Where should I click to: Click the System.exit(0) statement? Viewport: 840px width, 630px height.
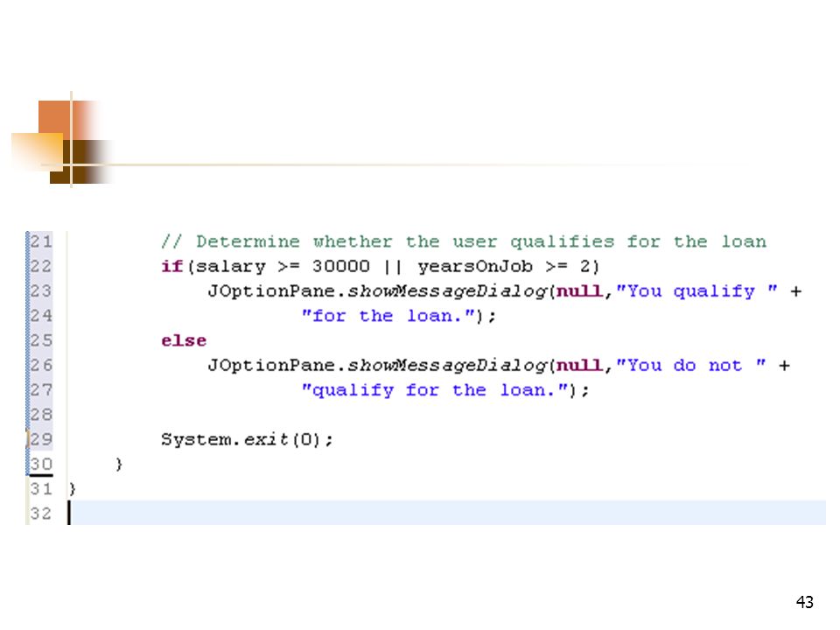click(x=247, y=440)
